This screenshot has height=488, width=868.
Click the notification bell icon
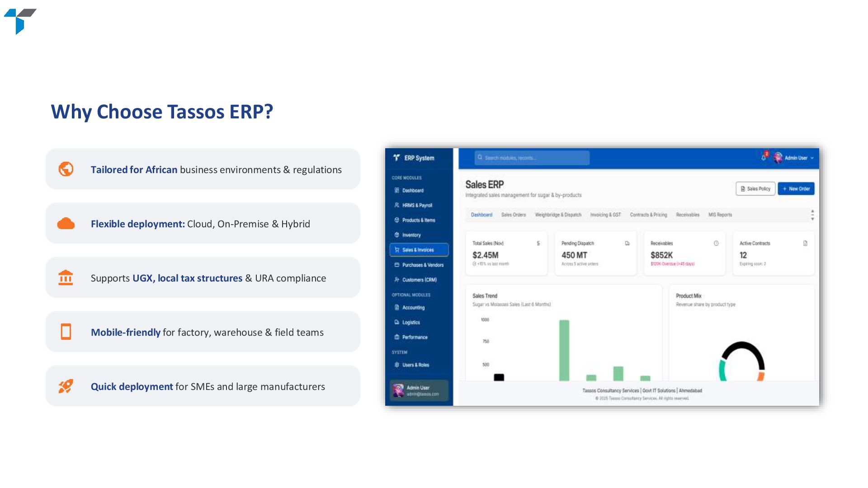764,158
